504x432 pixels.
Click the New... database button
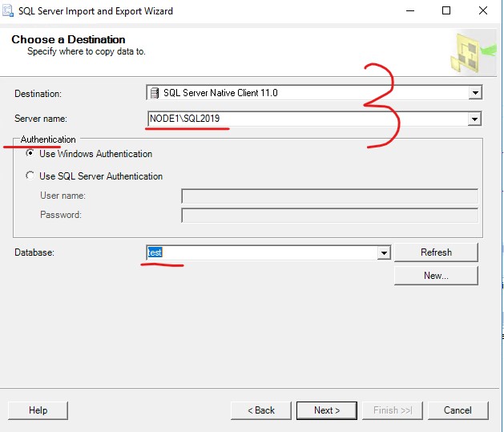coord(436,276)
